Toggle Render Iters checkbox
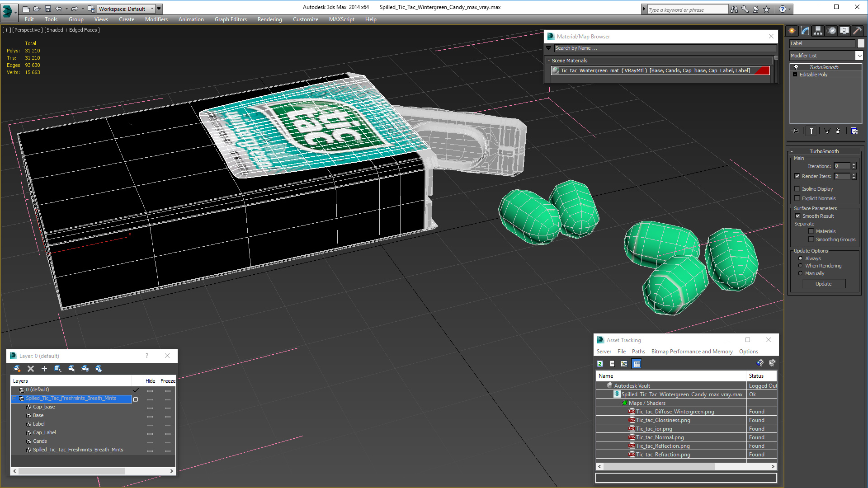The image size is (868, 488). [797, 176]
